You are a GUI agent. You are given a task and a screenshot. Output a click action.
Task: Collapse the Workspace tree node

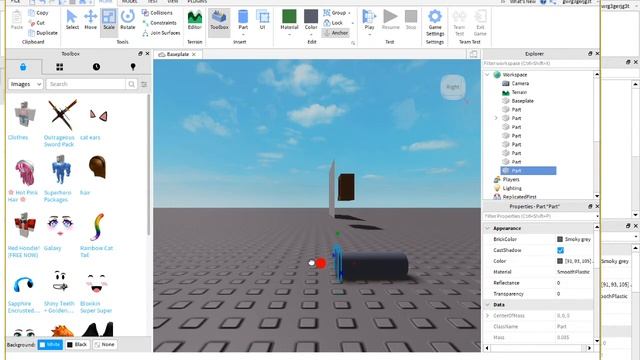coord(487,75)
